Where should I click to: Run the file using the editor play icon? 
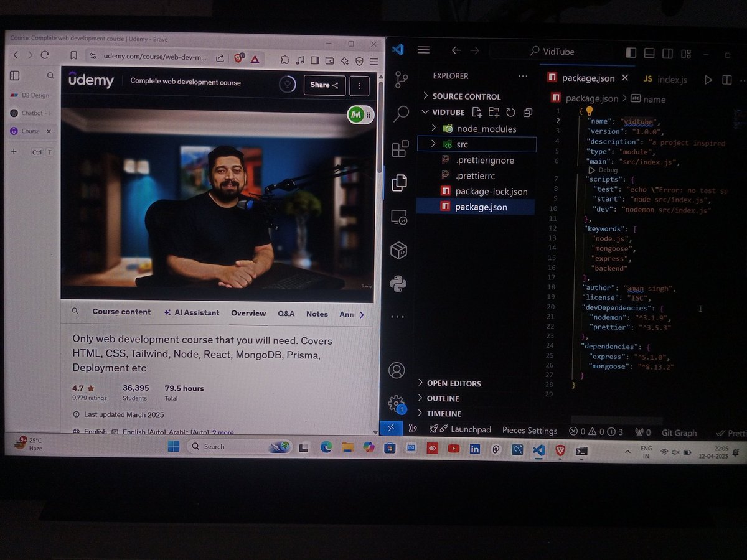point(708,80)
